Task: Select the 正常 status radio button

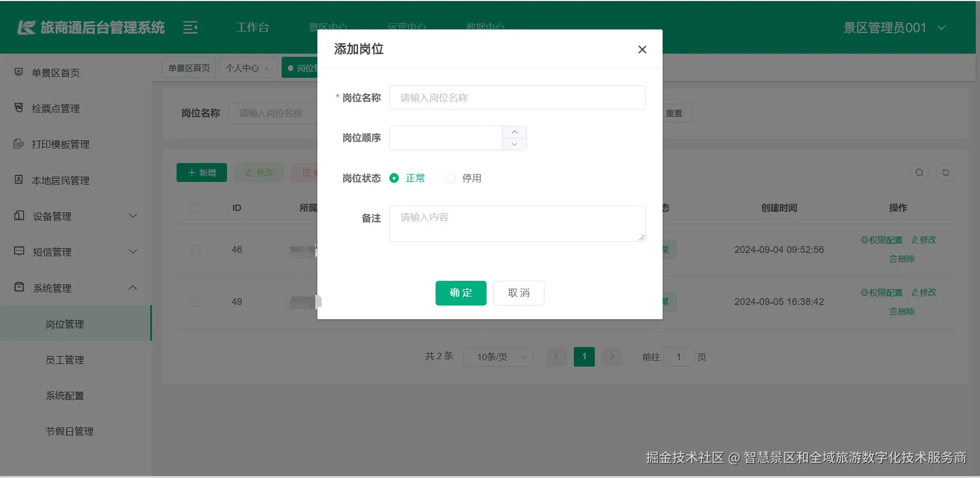Action: [394, 178]
